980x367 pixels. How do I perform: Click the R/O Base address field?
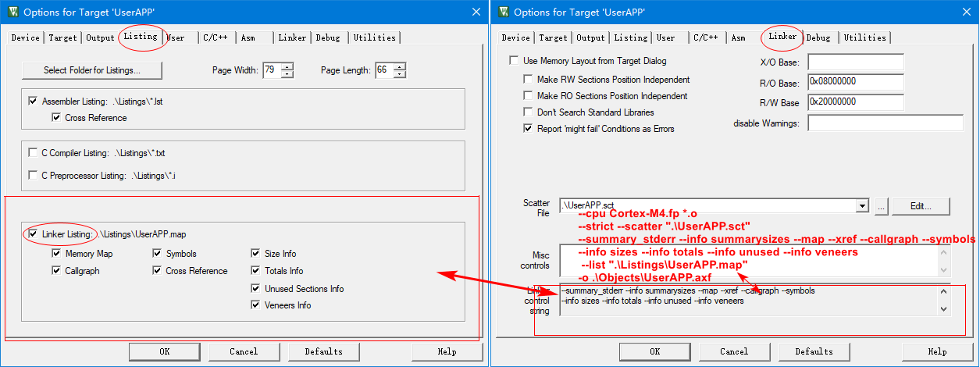[855, 82]
